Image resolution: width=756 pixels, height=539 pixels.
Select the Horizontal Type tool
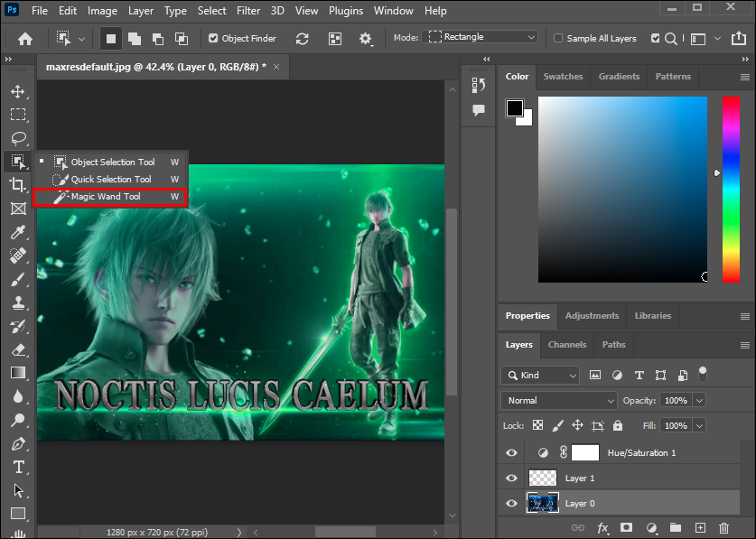tap(17, 467)
